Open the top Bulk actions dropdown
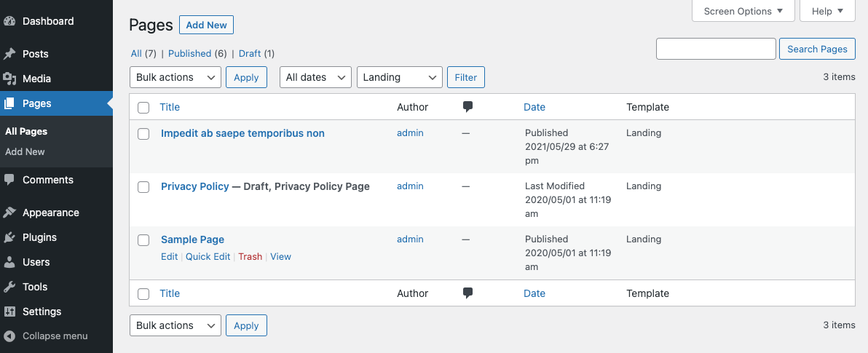Viewport: 868px width, 353px height. pos(175,77)
